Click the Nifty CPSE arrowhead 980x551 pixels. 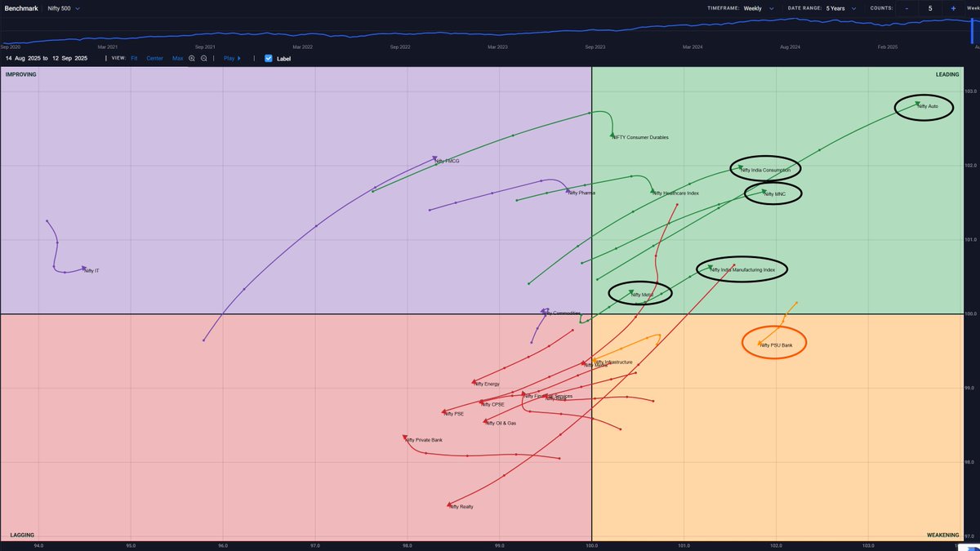click(x=481, y=402)
